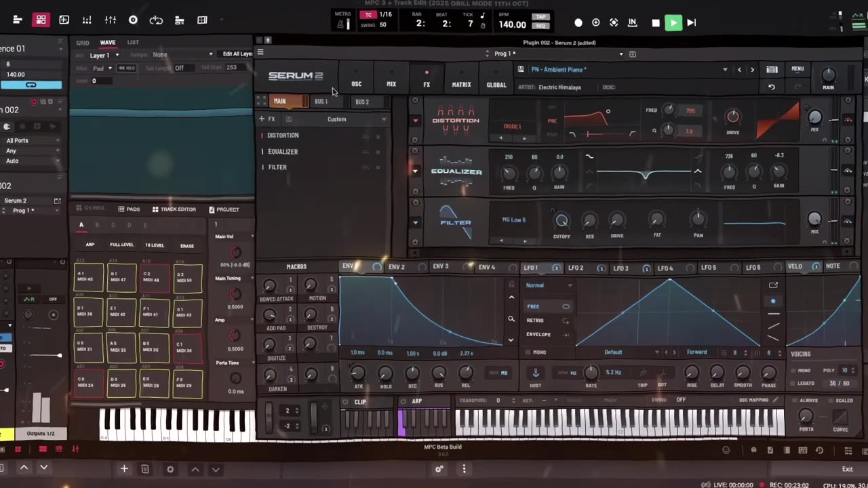
Task: Open the LFO Normal mode dropdown
Action: (549, 285)
